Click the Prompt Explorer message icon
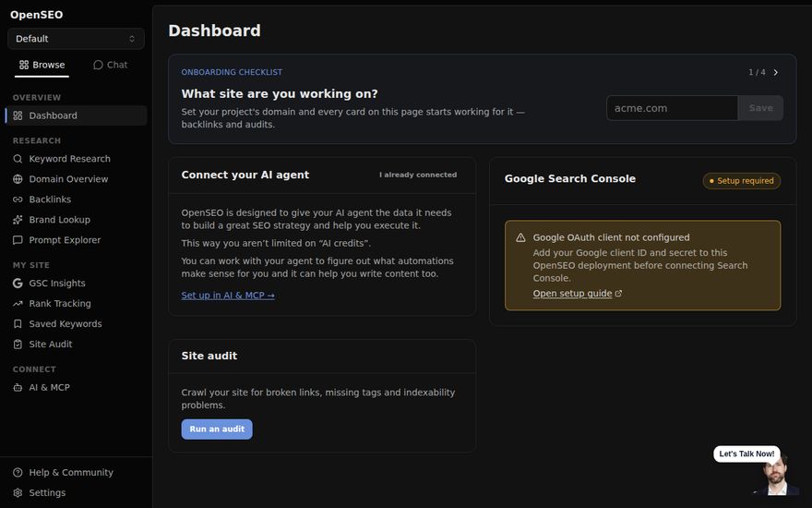Image resolution: width=812 pixels, height=508 pixels. [18, 240]
